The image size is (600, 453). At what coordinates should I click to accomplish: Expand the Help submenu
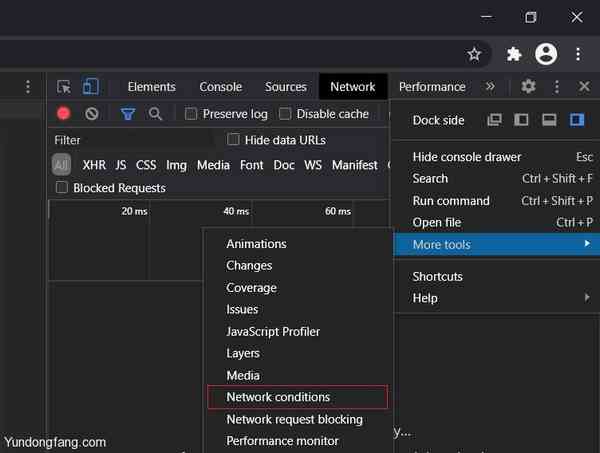click(496, 298)
